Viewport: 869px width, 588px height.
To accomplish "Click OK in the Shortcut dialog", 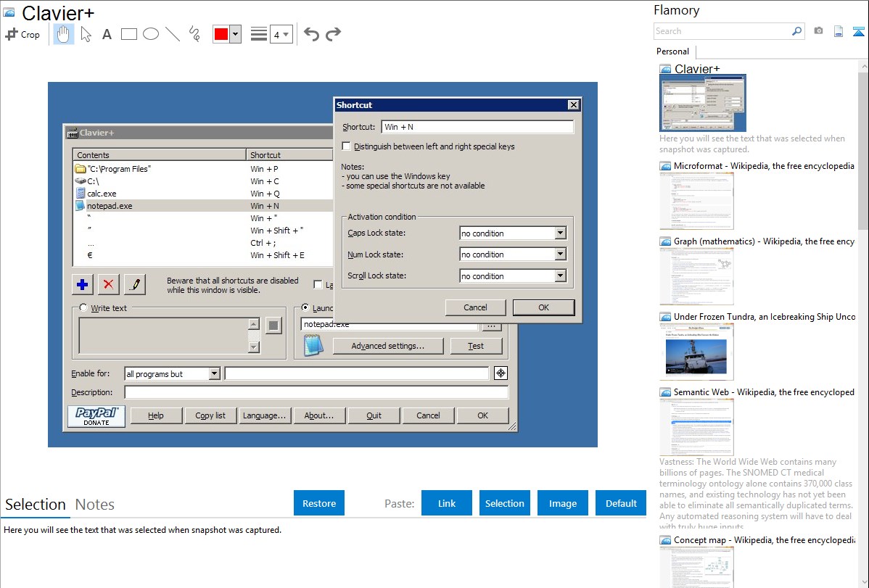I will coord(544,307).
